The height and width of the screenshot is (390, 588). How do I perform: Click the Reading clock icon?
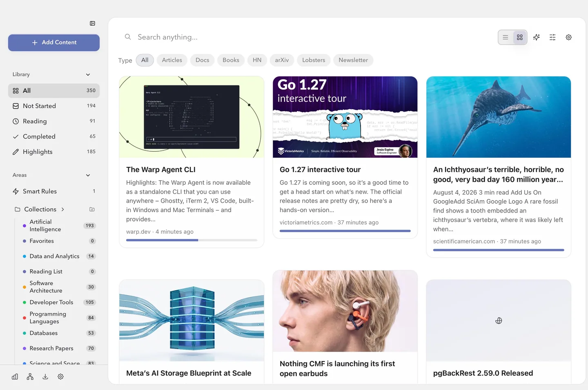(16, 121)
